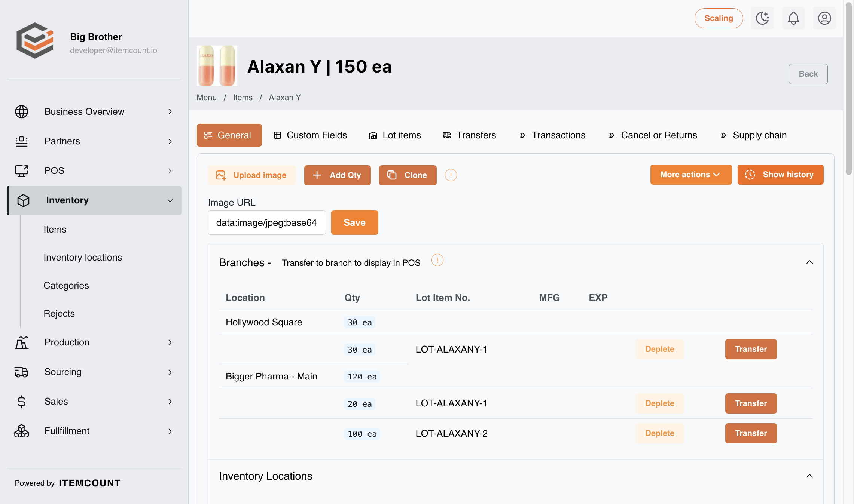This screenshot has height=504, width=854.
Task: Click the Upload image button
Action: click(252, 175)
